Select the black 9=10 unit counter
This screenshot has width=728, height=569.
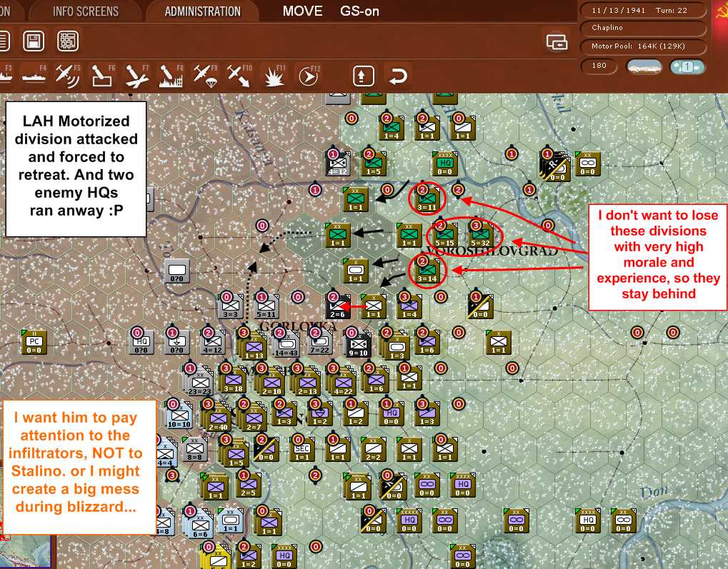pos(358,344)
